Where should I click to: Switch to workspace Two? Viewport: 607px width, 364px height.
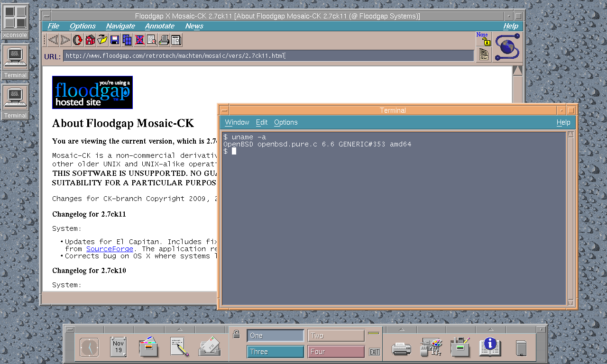pyautogui.click(x=336, y=336)
